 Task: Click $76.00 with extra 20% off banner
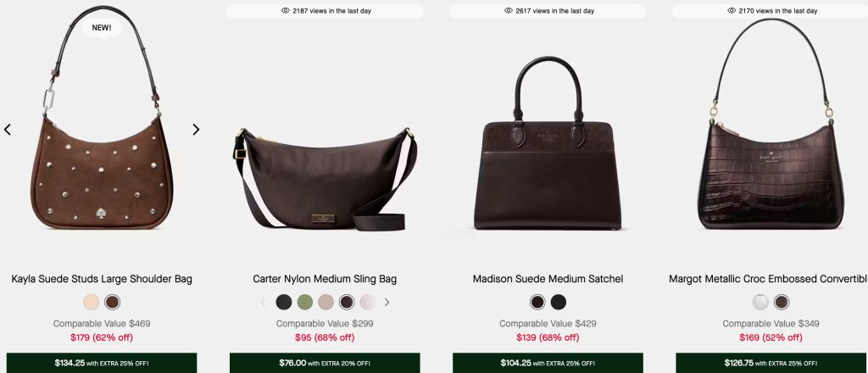click(x=325, y=363)
